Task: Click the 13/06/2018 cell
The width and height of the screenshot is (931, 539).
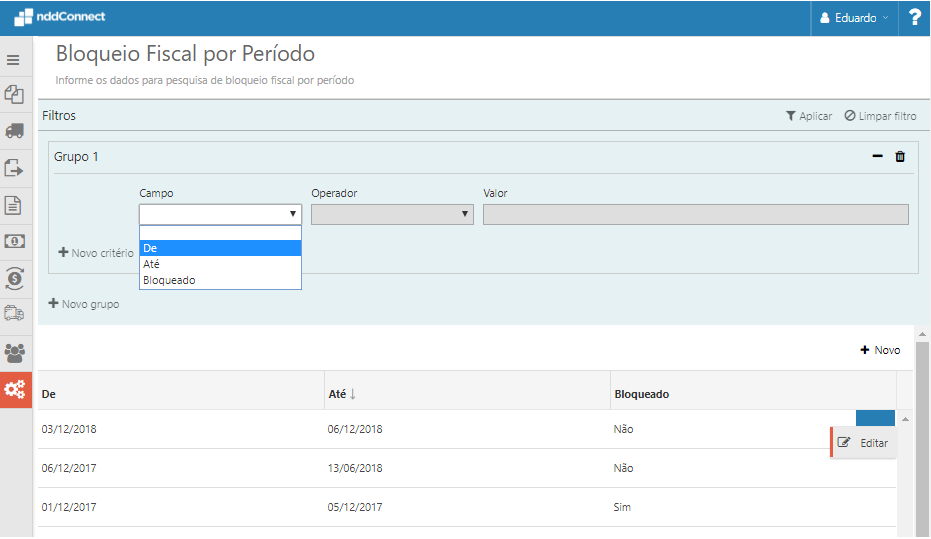Action: click(x=355, y=468)
